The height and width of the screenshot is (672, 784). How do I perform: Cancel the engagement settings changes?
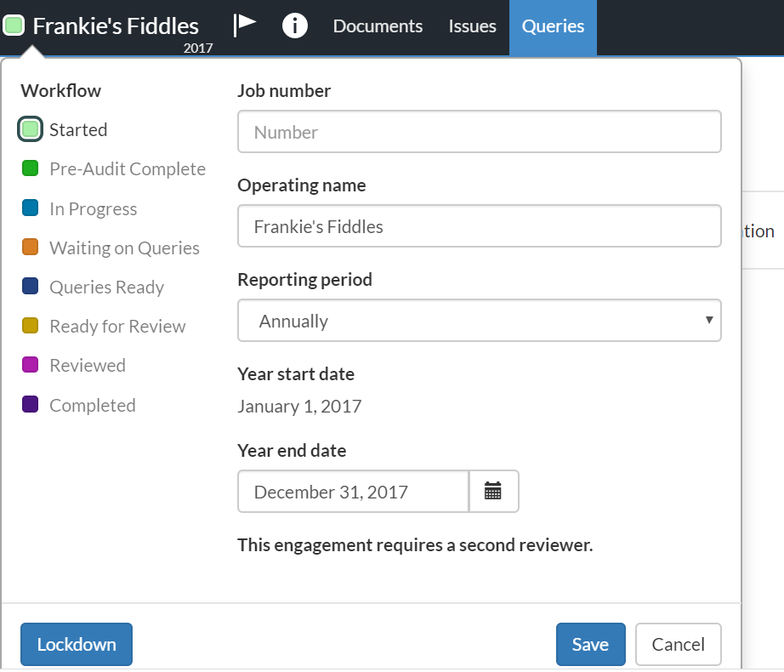pos(678,644)
